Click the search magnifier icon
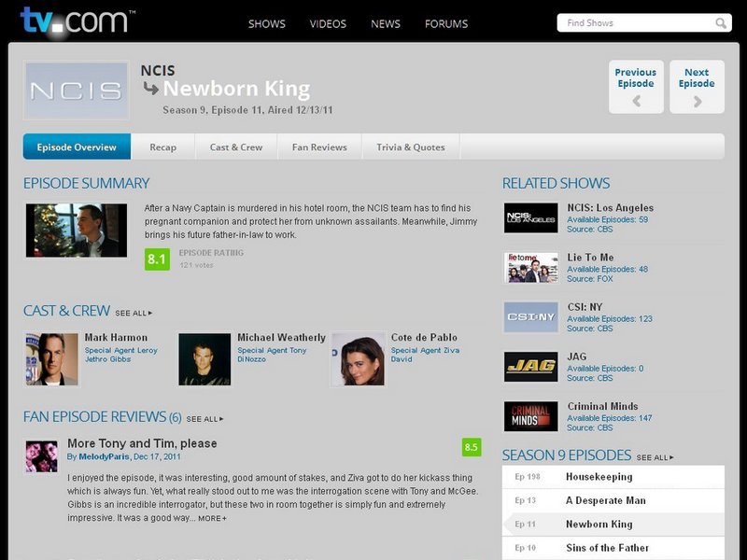 click(721, 22)
